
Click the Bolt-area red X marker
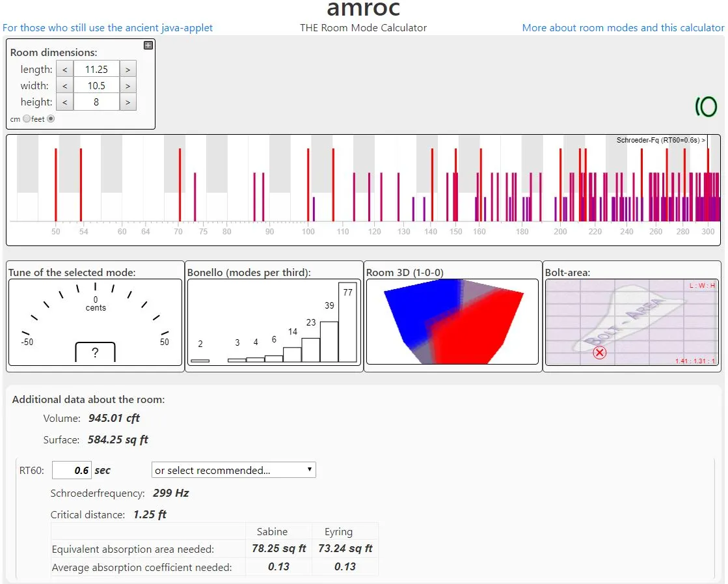click(600, 353)
